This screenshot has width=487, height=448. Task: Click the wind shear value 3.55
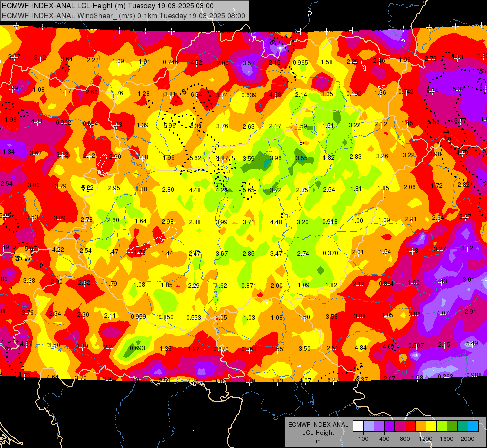click(301, 158)
